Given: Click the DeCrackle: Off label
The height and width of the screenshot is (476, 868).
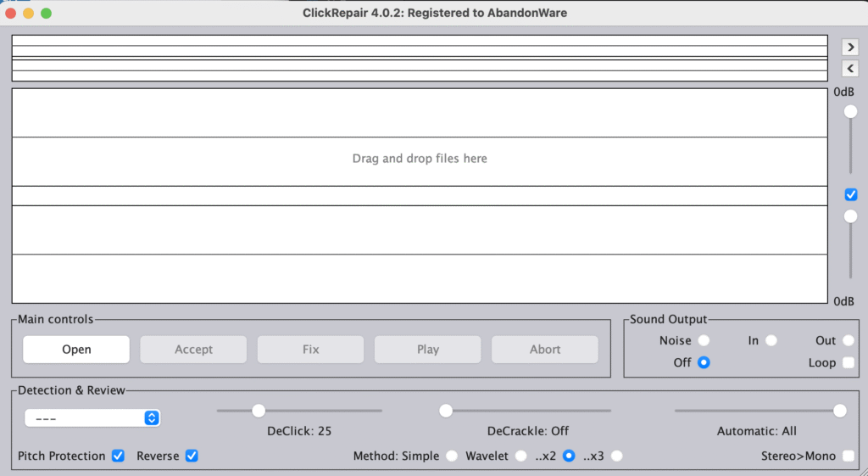Looking at the screenshot, I should pyautogui.click(x=527, y=431).
